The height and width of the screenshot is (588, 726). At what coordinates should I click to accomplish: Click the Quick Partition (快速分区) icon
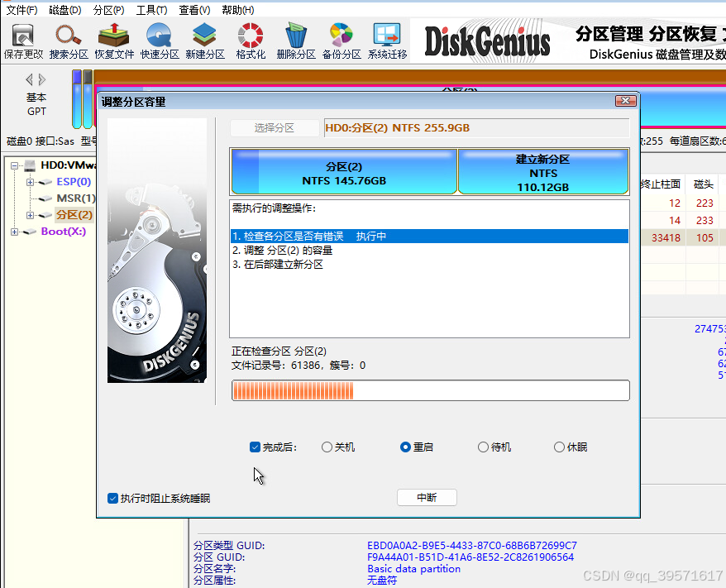click(x=160, y=41)
